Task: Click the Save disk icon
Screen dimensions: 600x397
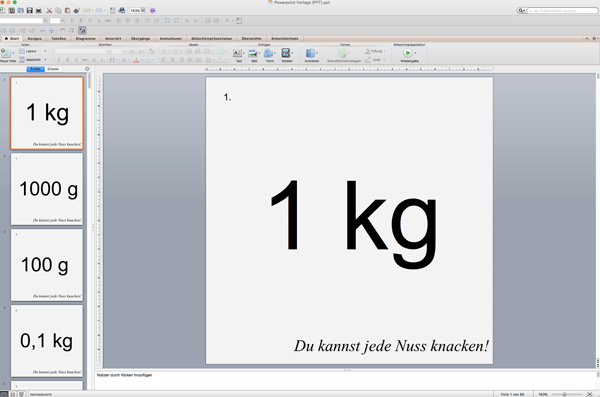Action: [x=29, y=10]
